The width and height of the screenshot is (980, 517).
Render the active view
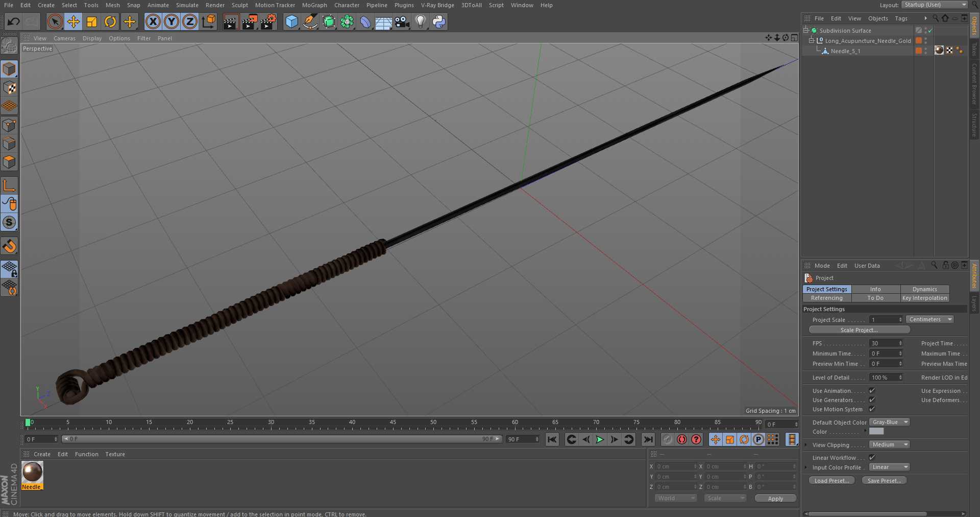pyautogui.click(x=231, y=21)
